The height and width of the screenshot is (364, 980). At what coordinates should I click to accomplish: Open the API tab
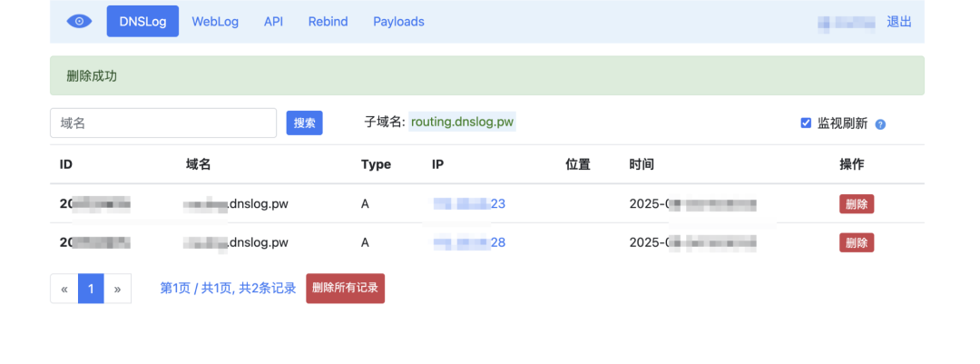(x=273, y=21)
